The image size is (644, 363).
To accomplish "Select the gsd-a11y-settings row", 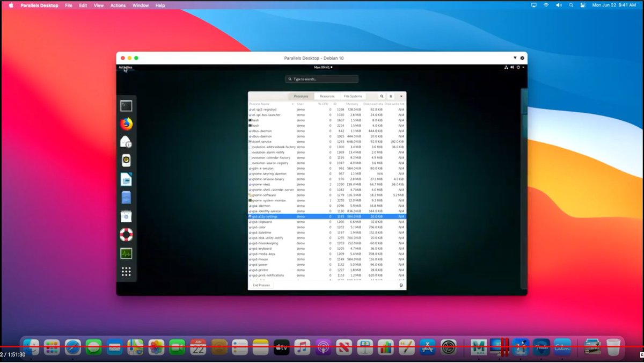I will coord(327,216).
